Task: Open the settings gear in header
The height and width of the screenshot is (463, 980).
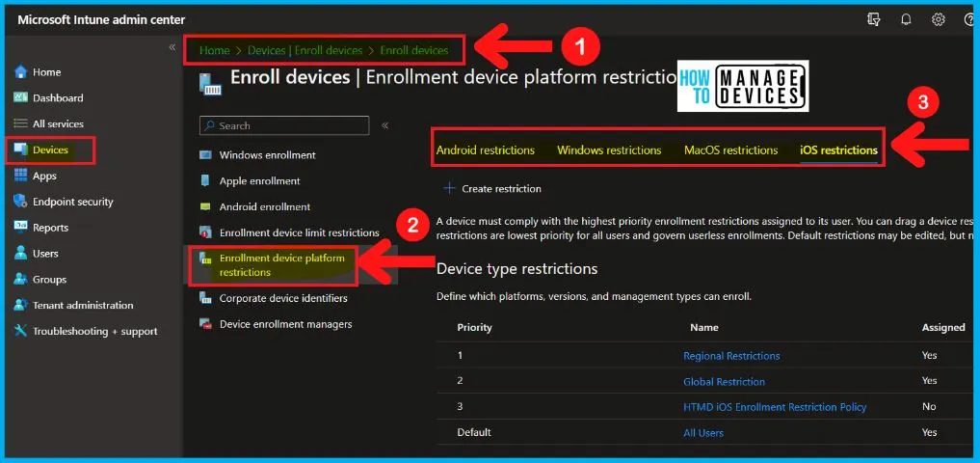Action: (939, 19)
